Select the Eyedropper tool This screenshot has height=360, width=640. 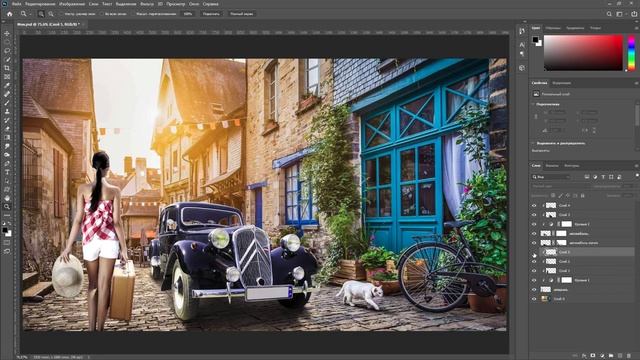(7, 85)
